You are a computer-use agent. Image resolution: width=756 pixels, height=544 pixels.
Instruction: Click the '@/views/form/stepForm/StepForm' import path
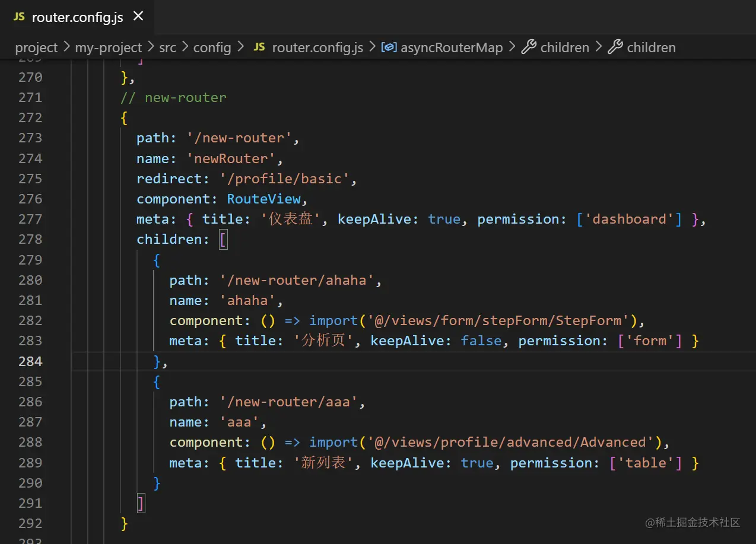click(498, 320)
